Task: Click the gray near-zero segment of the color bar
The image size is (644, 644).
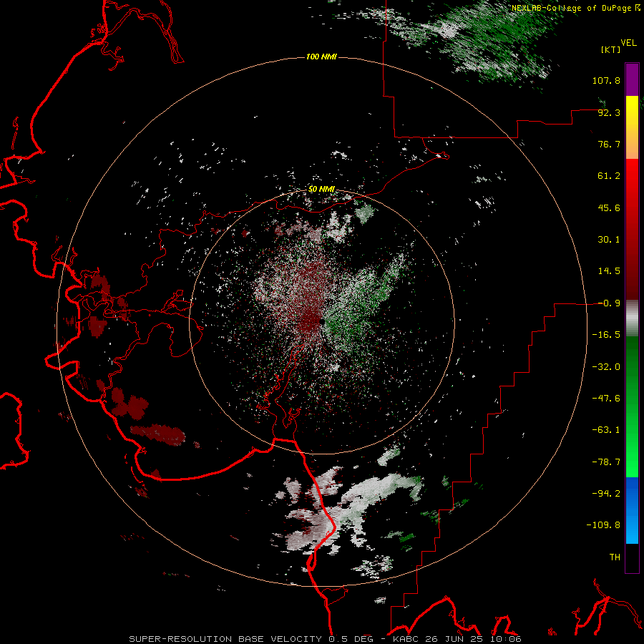Action: (632, 318)
